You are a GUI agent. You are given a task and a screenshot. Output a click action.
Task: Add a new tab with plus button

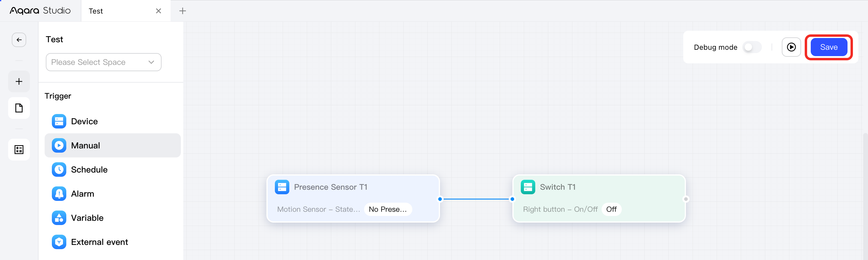point(182,11)
